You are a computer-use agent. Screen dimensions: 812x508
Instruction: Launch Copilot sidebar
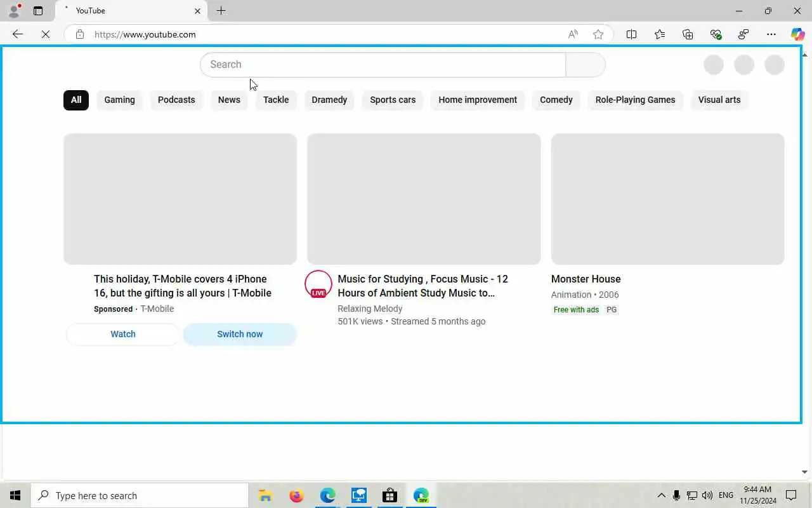tap(797, 34)
